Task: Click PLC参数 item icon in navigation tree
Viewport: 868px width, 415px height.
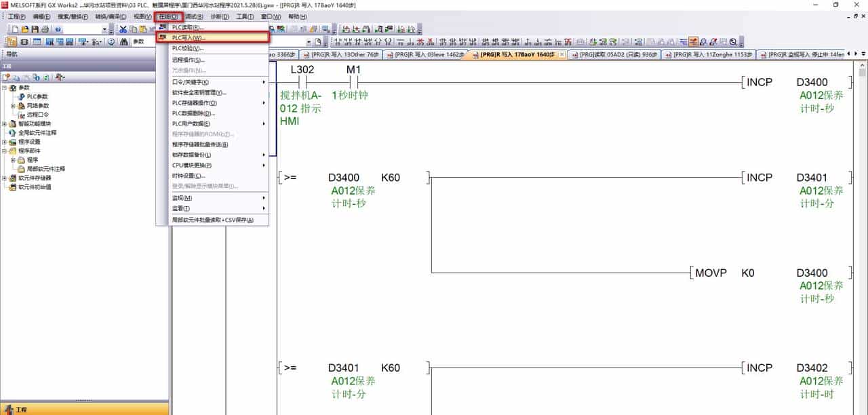Action: [22, 97]
